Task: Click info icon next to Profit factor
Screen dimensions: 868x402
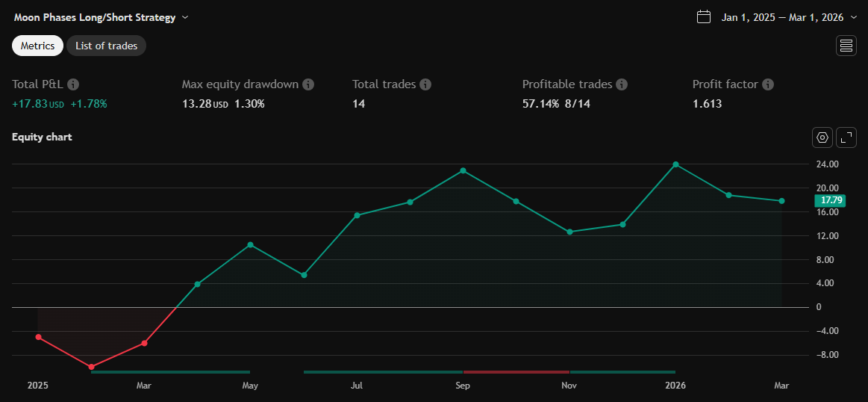Action: 768,84
